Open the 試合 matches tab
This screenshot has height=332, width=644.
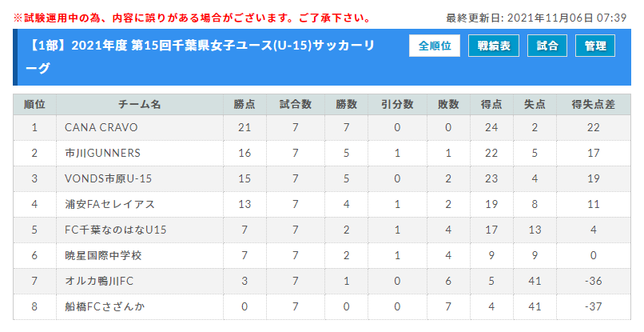547,46
